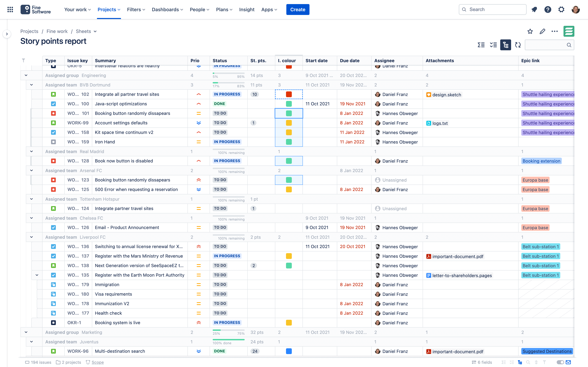The width and height of the screenshot is (588, 367).
Task: Click the blue I. colour swatch for WO...102
Action: (x=289, y=94)
